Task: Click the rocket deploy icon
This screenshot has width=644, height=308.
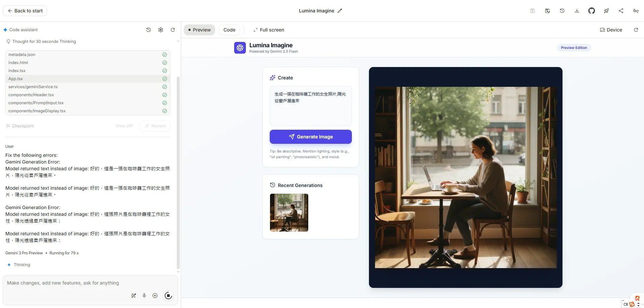Action: (x=606, y=11)
